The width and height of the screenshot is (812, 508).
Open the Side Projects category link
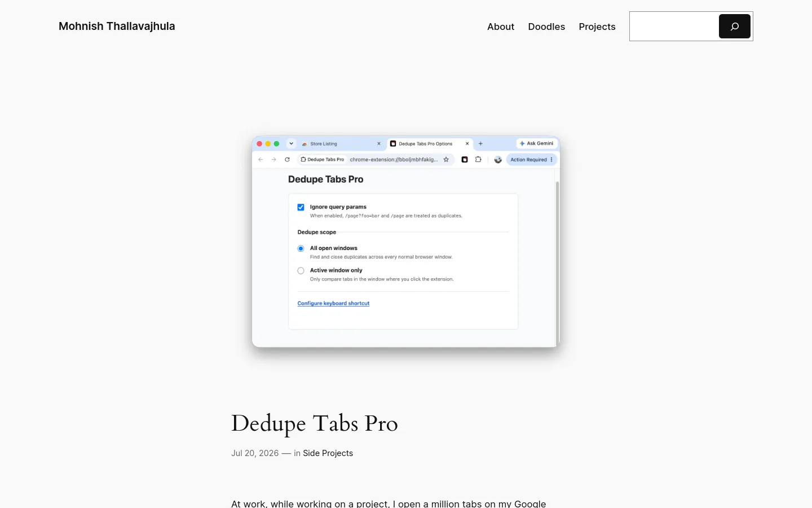pos(328,453)
